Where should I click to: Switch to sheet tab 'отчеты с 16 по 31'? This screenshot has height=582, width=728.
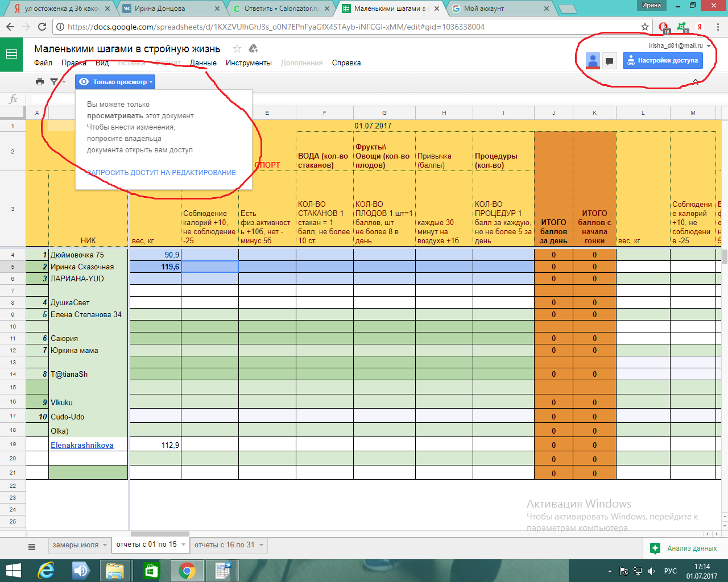pyautogui.click(x=225, y=544)
